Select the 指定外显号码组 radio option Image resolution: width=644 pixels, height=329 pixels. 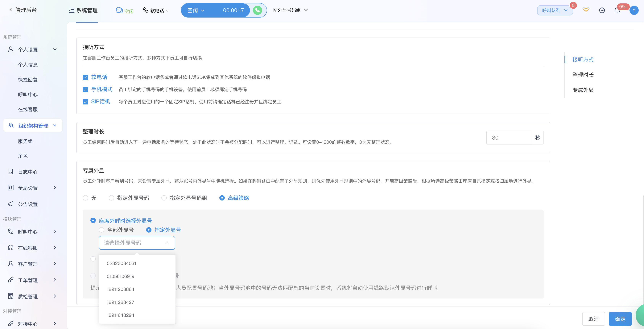[164, 198]
